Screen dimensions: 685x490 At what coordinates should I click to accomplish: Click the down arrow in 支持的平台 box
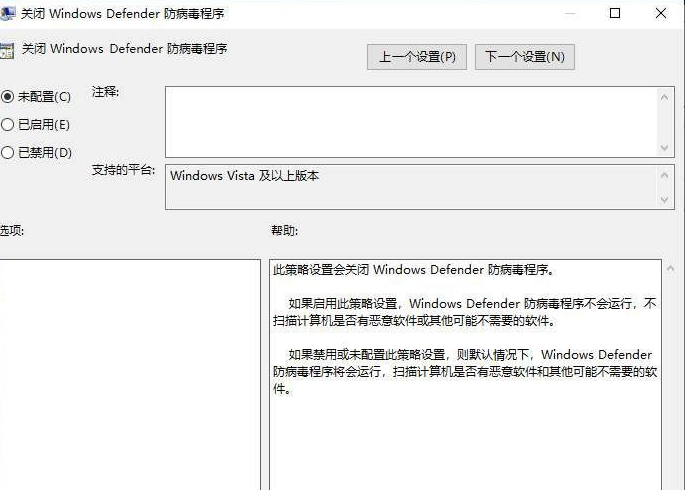(664, 200)
